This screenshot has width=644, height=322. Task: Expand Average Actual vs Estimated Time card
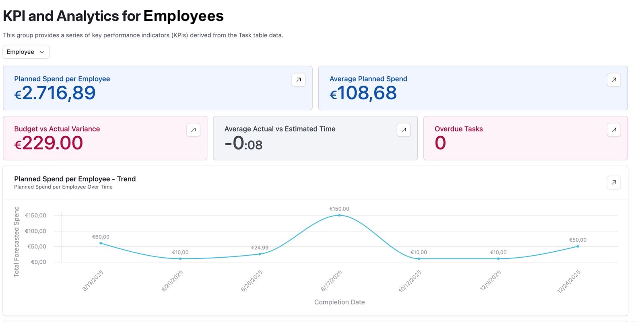tap(403, 130)
